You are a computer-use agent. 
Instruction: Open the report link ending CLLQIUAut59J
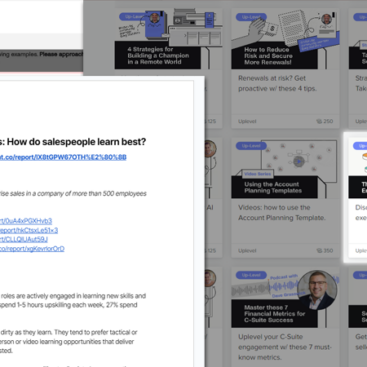[x=24, y=239]
